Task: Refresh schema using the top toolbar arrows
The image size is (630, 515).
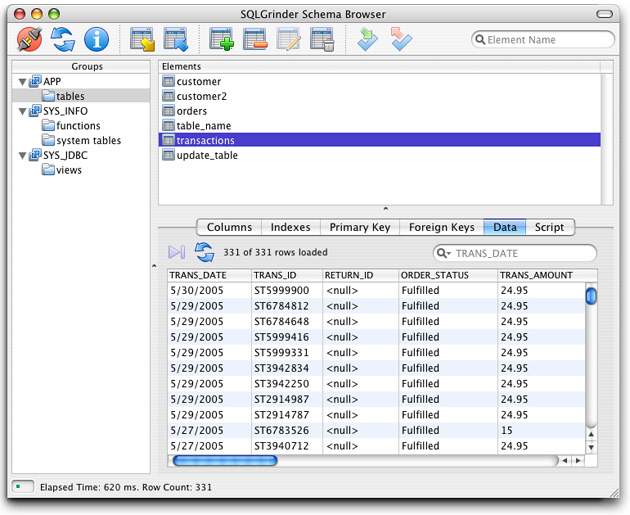Action: pyautogui.click(x=63, y=39)
